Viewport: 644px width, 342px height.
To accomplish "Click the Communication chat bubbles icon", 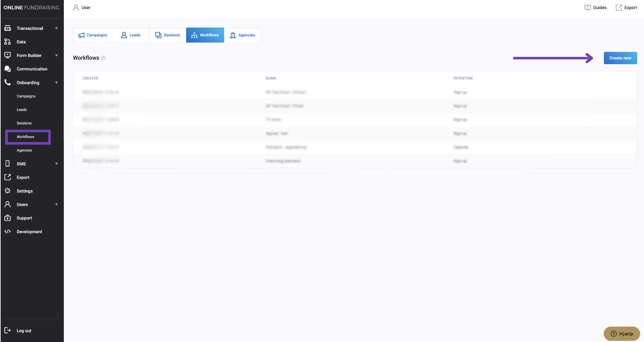I will (8, 69).
